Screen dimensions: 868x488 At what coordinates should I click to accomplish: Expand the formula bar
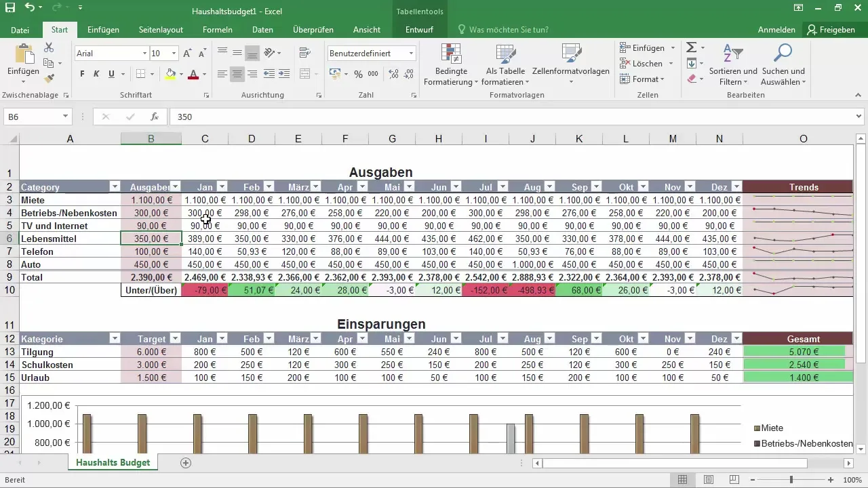pyautogui.click(x=860, y=117)
